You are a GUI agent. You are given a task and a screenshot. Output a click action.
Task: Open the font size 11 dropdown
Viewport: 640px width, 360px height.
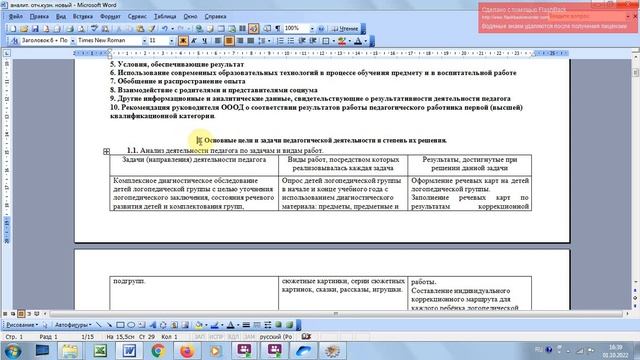click(171, 40)
